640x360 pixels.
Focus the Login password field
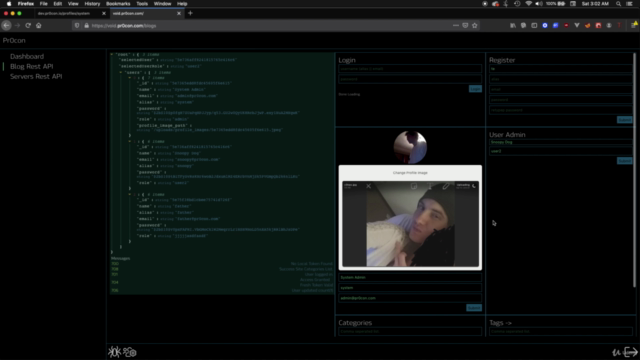(x=410, y=79)
